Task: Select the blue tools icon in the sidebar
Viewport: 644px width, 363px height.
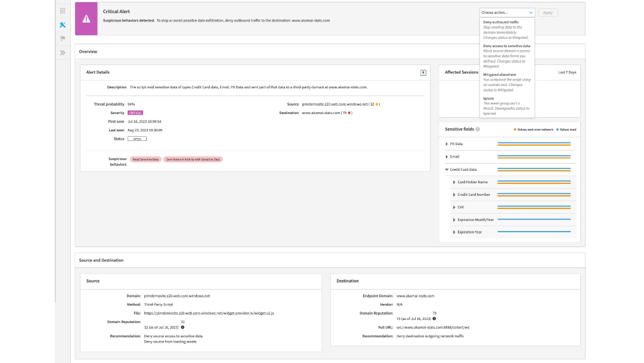Action: click(x=62, y=24)
